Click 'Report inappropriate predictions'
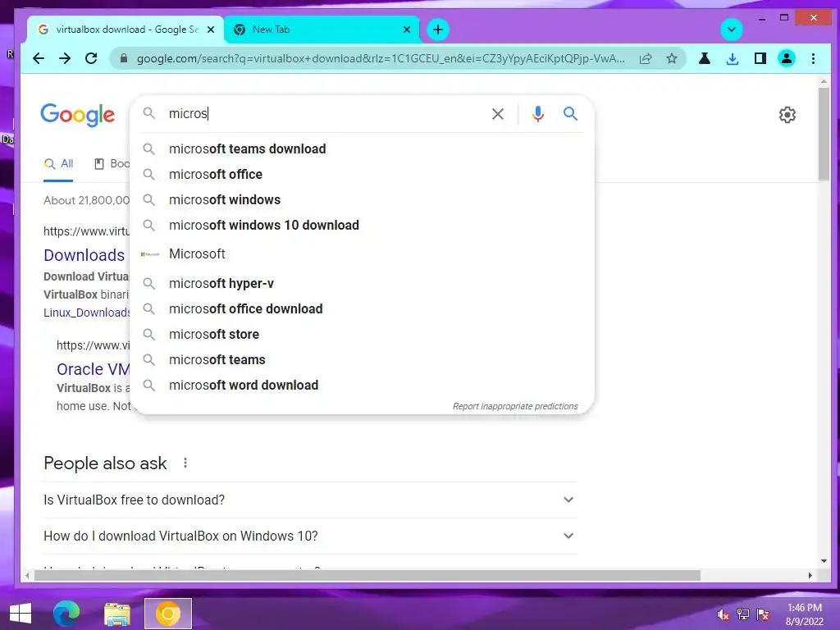The width and height of the screenshot is (840, 630). point(515,406)
